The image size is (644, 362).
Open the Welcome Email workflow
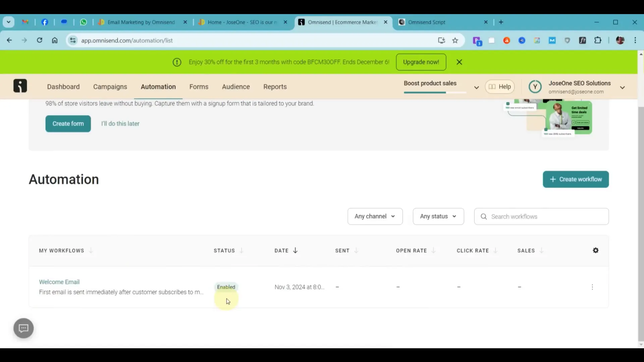[59, 282]
